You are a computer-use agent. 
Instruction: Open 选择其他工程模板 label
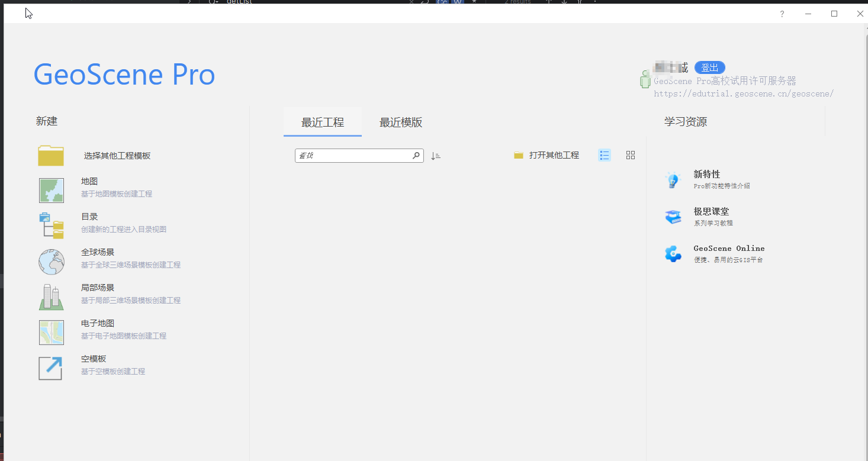coord(117,156)
